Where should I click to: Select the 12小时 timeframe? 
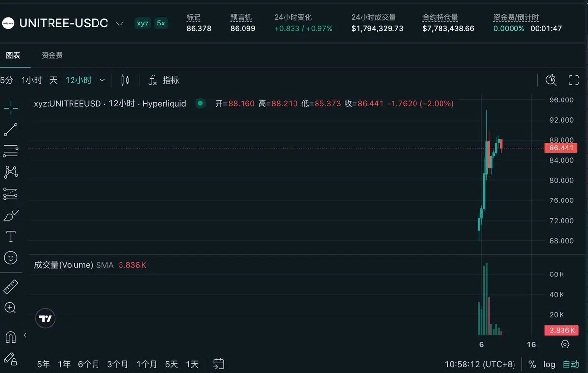click(78, 80)
